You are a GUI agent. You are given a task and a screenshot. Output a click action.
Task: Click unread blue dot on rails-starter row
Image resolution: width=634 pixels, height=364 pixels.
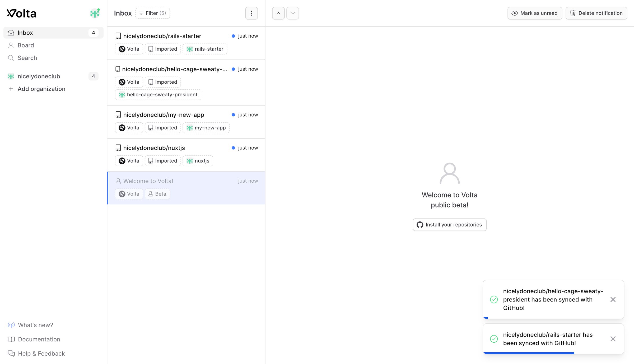click(233, 36)
